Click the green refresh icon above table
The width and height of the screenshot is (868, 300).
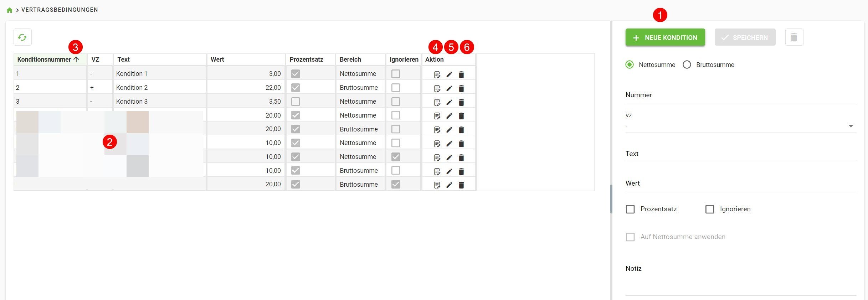point(22,37)
